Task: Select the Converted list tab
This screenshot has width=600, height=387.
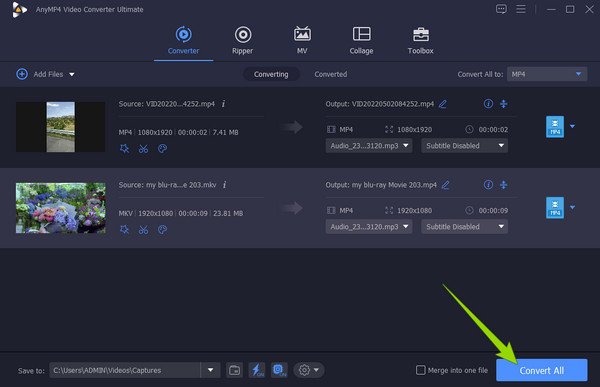Action: 331,74
